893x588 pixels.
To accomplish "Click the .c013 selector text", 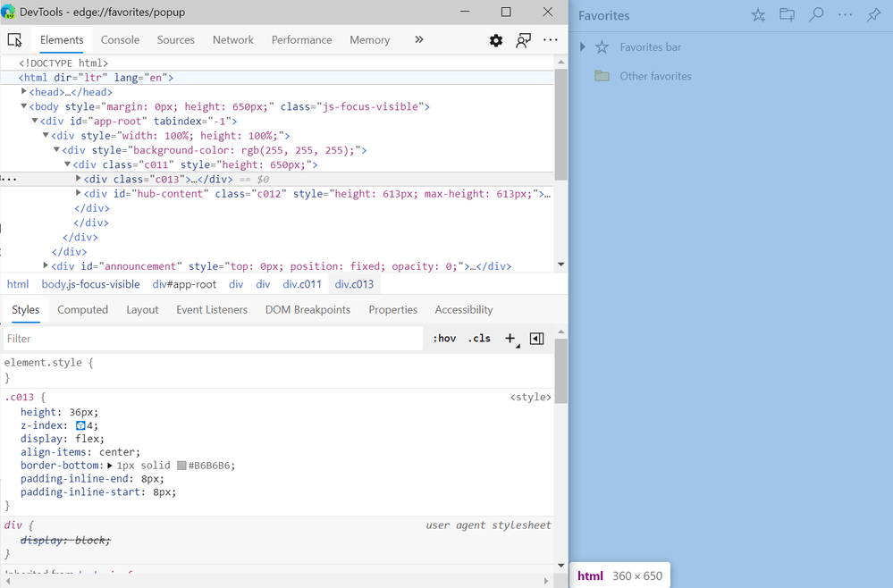I will pyautogui.click(x=20, y=397).
